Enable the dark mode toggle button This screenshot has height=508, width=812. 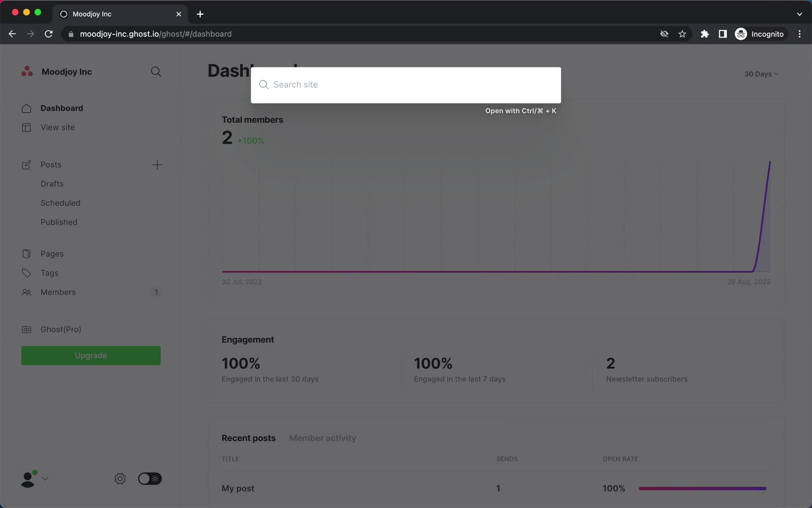(149, 479)
